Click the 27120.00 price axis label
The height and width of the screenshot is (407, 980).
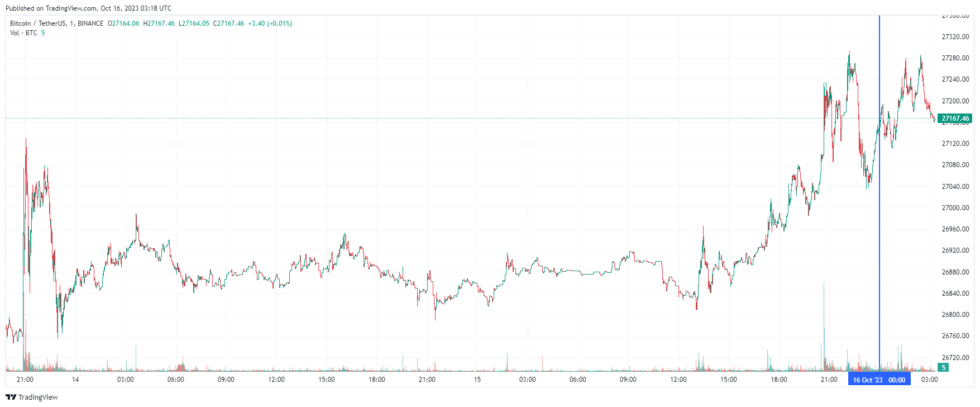tap(955, 144)
